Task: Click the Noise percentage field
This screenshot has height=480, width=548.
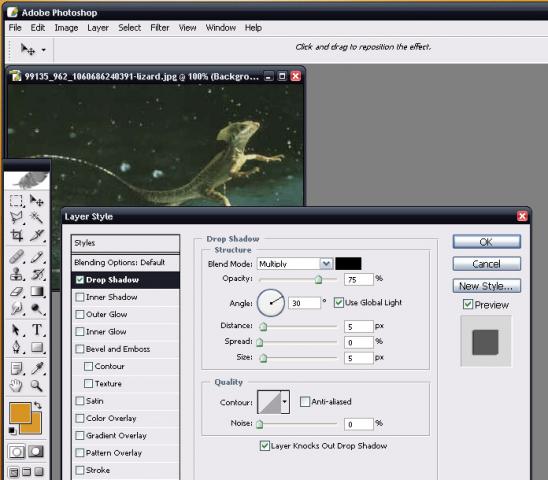Action: pyautogui.click(x=359, y=424)
